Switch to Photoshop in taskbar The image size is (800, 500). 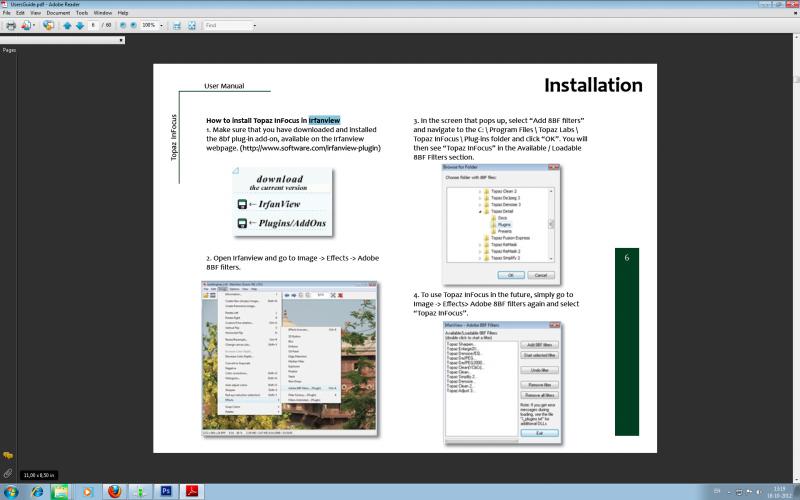[166, 492]
